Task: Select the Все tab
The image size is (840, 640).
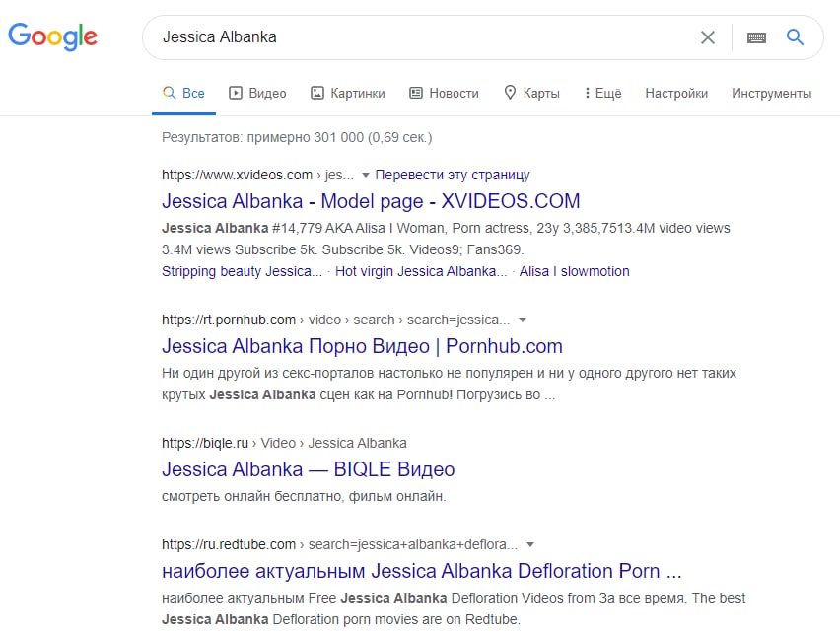Action: [x=183, y=93]
